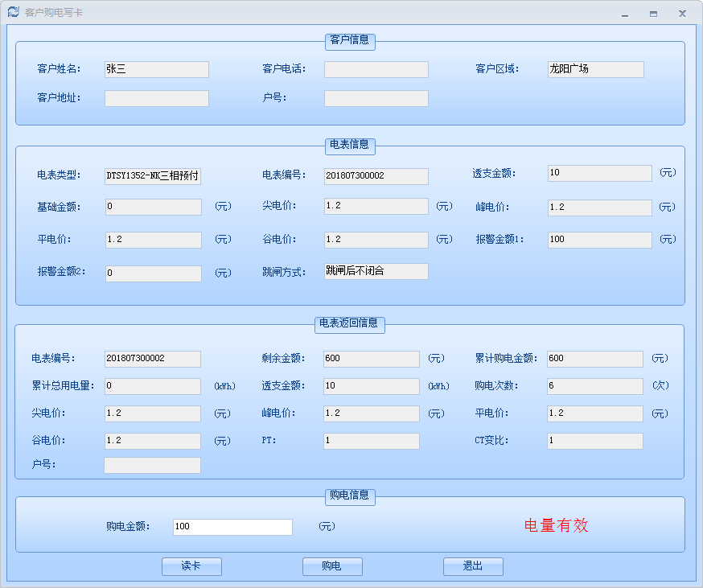Click the 剩余金额 field showing 600
Viewport: 703px width, 588px height.
pyautogui.click(x=371, y=359)
